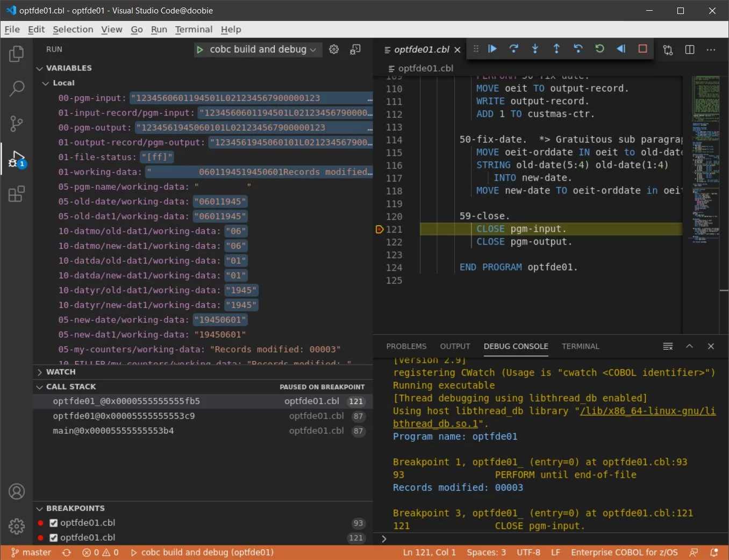The image size is (729, 560).
Task: Switch to the PROBLEMS panel tab
Action: pos(406,347)
